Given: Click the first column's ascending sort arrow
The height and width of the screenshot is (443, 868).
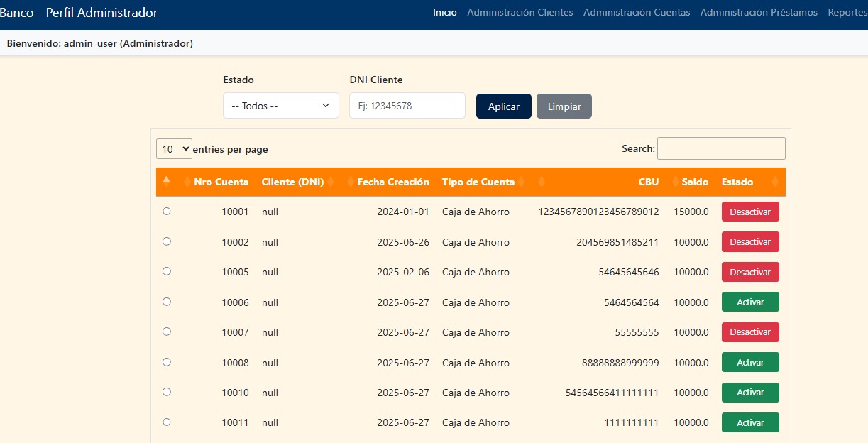Looking at the screenshot, I should tap(166, 181).
